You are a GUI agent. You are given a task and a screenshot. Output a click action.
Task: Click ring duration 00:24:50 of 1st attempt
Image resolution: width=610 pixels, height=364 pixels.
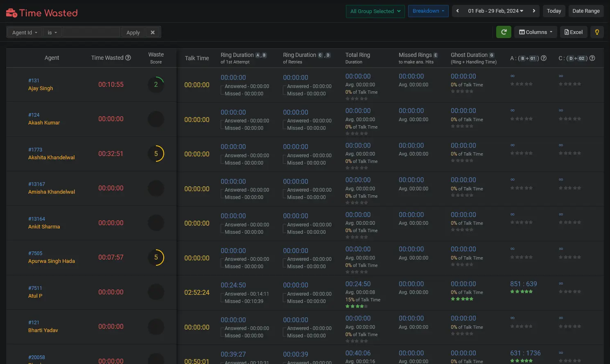233,285
